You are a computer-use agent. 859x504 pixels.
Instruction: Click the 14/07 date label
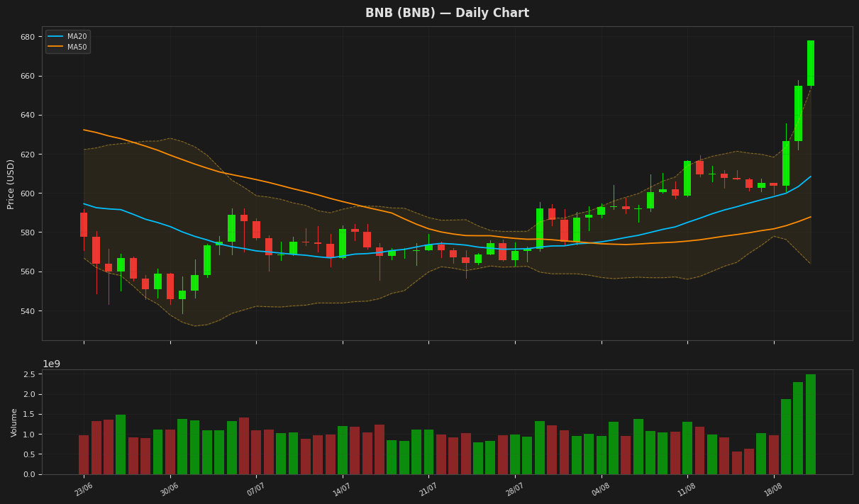(x=342, y=489)
